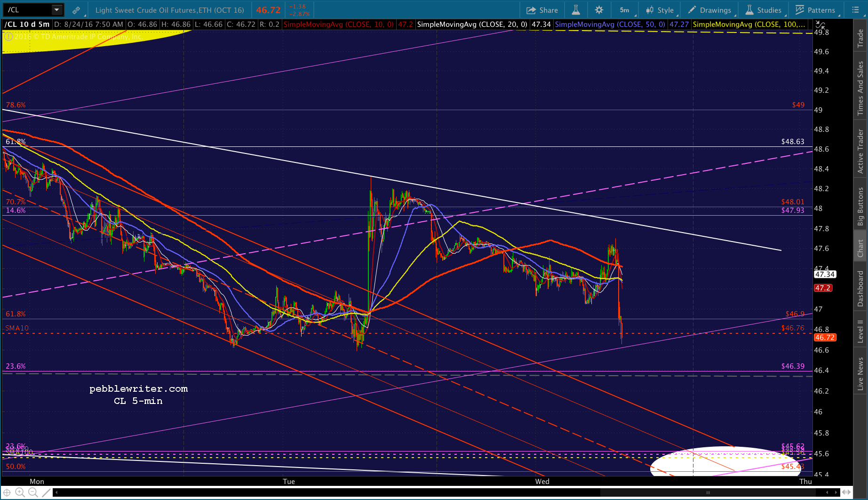Click the zoom out magnifier icon
868x500 pixels.
32,493
